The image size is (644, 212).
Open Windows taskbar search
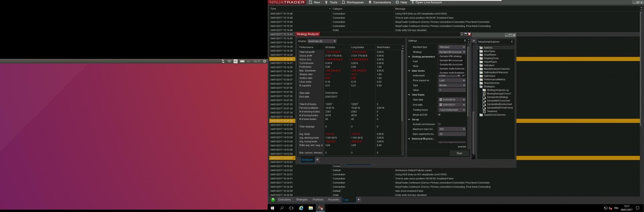point(282,208)
